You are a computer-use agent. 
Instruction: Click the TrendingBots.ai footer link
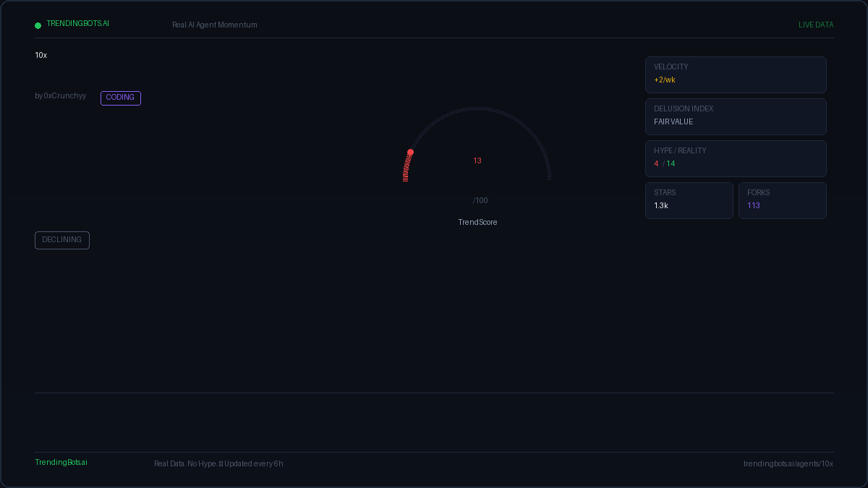[x=61, y=462]
